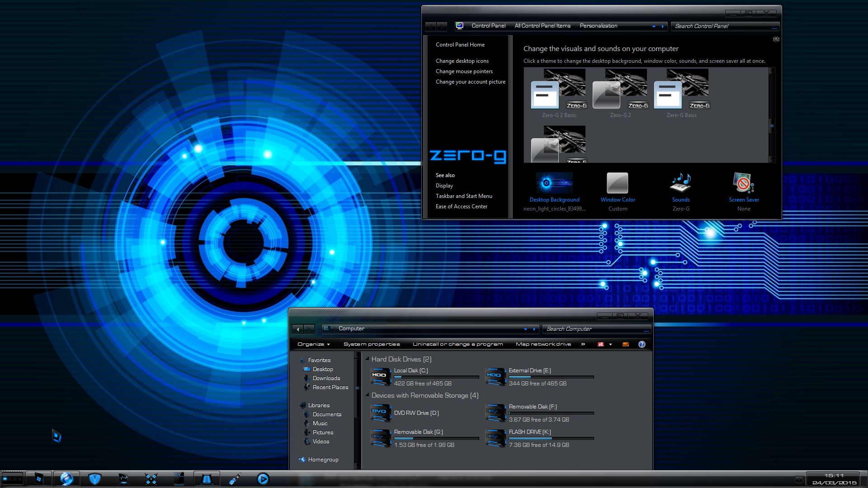Open the change view dropdown arrow
The width and height of the screenshot is (868, 488).
(610, 344)
